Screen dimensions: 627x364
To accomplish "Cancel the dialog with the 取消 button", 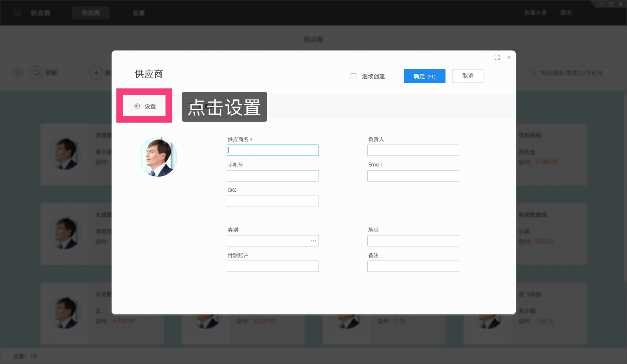I will 468,76.
